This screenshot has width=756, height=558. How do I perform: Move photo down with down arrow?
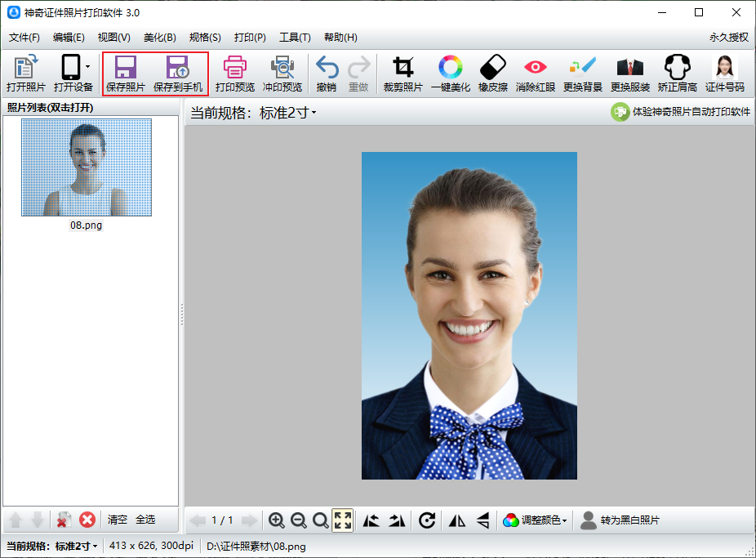click(x=37, y=520)
